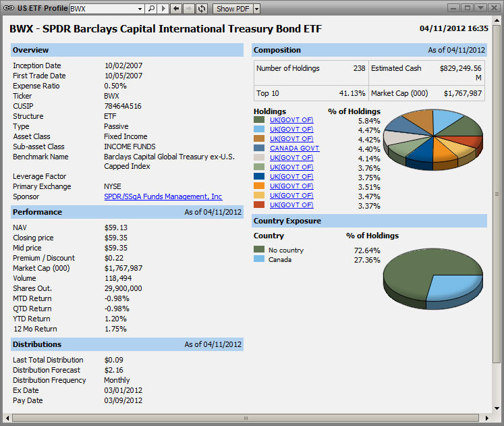Click the vertical scrollbar down arrow

(497, 408)
